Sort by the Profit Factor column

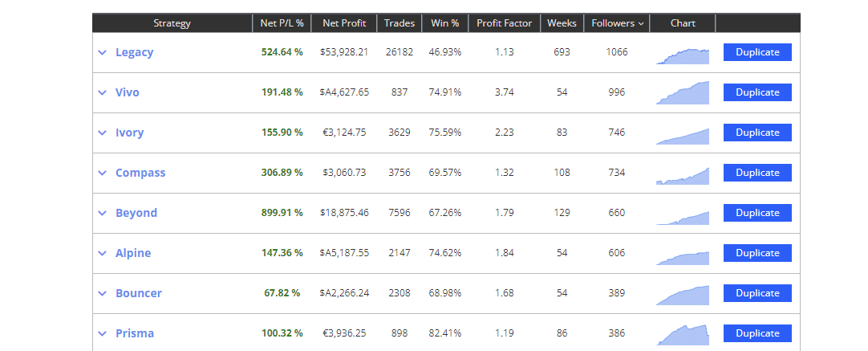coord(504,23)
